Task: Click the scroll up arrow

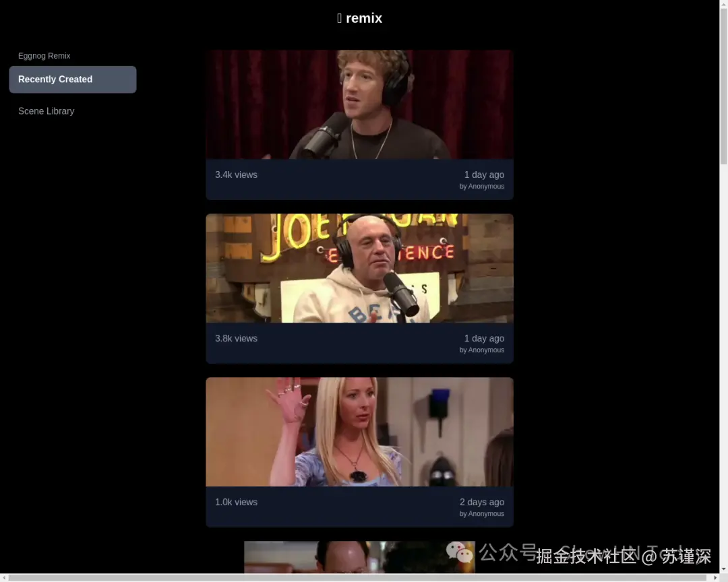Action: coord(723,4)
